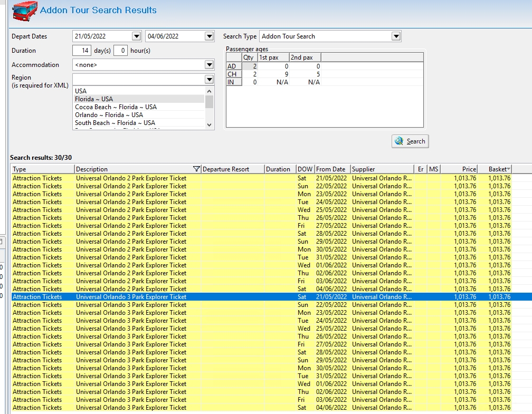Select 2 Park Explorer Ticket for 25/05/2022
Image resolution: width=532 pixels, height=414 pixels.
[x=131, y=210]
